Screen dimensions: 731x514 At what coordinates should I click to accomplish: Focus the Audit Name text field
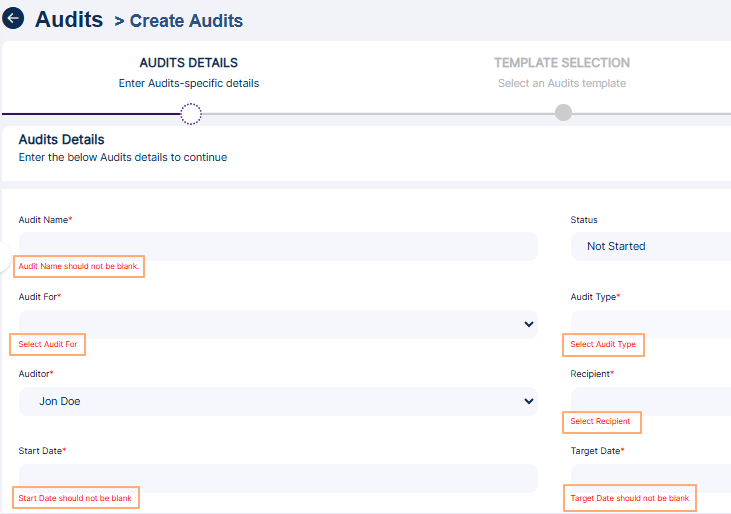pyautogui.click(x=278, y=246)
